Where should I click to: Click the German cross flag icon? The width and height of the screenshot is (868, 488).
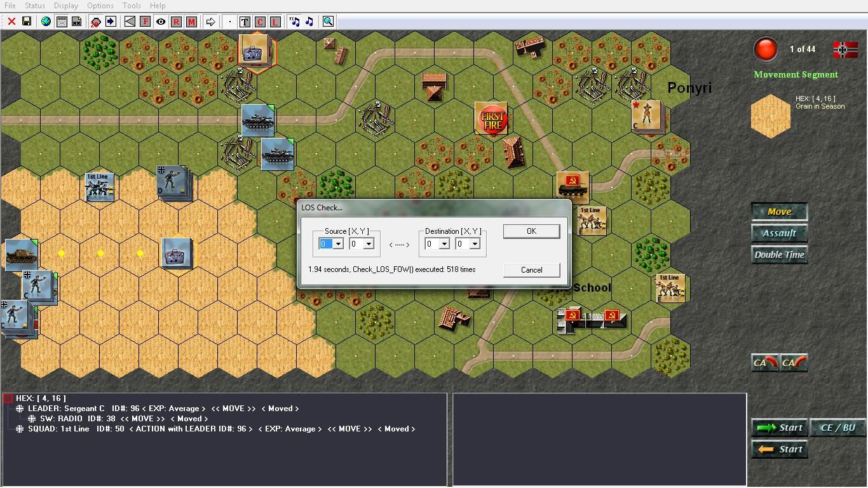point(845,49)
